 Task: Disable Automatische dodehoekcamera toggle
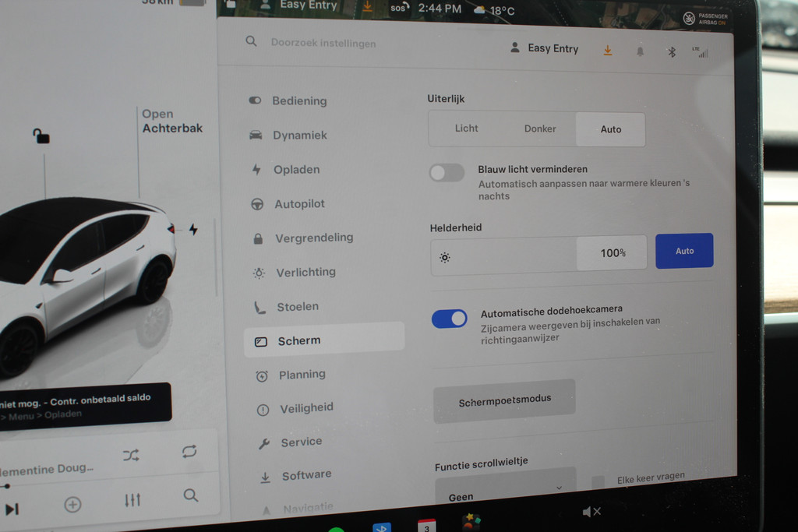(450, 318)
